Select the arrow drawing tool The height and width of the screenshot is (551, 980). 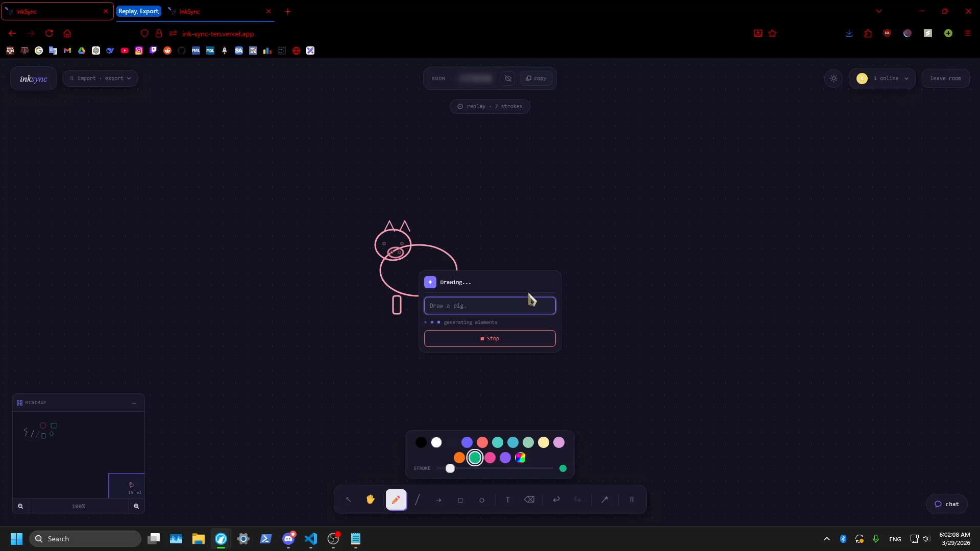coord(439,500)
